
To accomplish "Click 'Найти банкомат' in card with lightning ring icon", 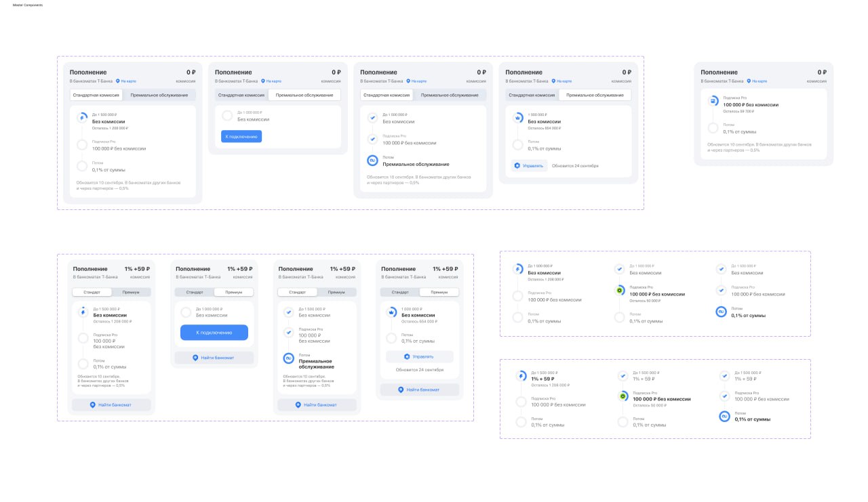I will click(111, 404).
